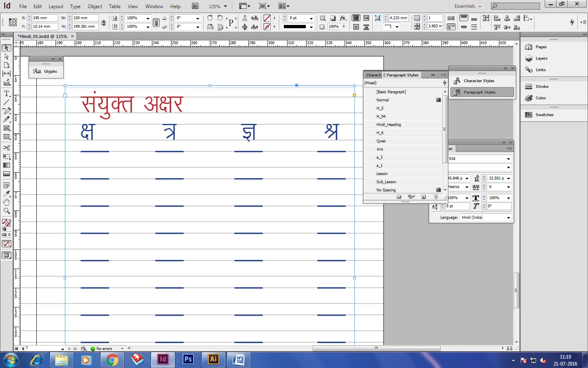Click the stroke color swatch in control bar
Viewport: 588px width, 368px height.
coord(267,27)
